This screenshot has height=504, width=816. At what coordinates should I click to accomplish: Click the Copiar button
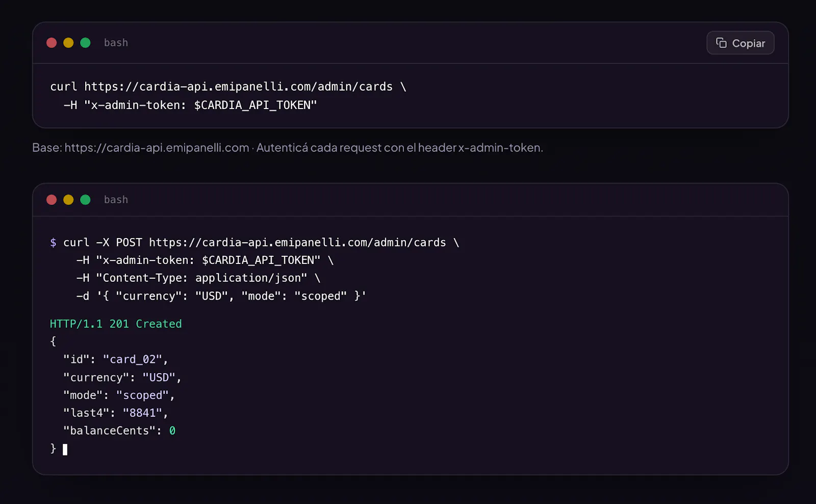pos(740,43)
